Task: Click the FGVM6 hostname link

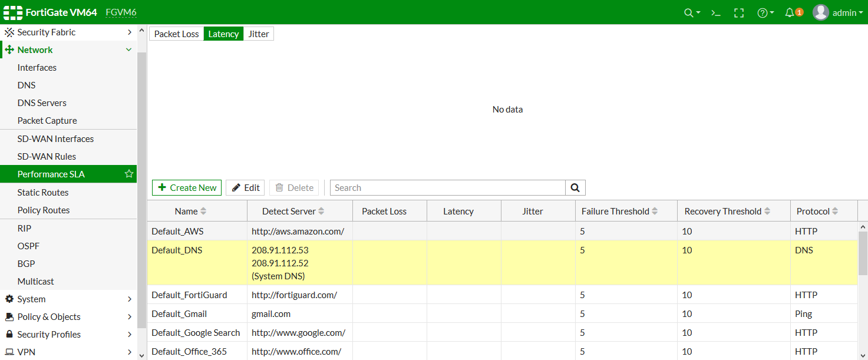Action: (121, 12)
